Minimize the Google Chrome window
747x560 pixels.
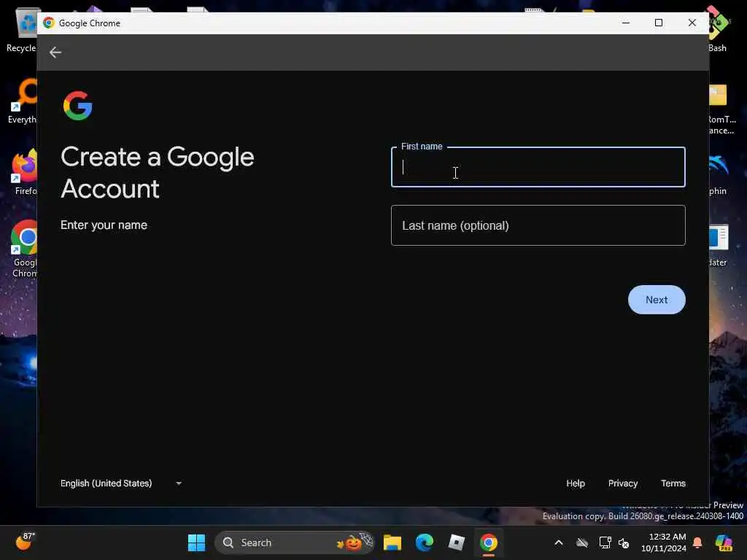625,23
